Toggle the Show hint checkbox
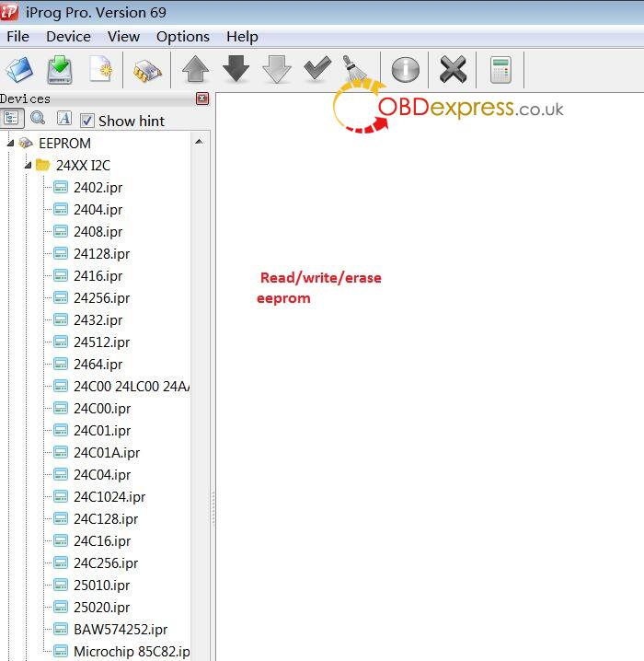644x661 pixels. [x=87, y=121]
